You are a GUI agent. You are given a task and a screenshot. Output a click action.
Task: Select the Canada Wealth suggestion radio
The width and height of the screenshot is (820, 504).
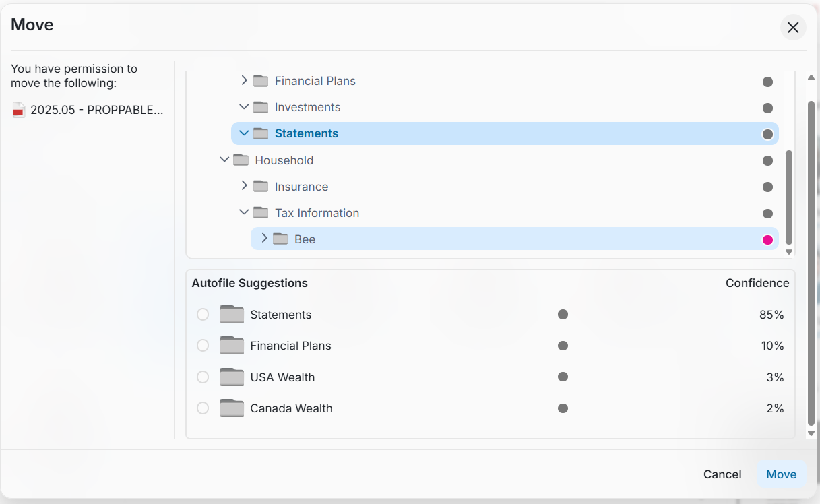(x=203, y=408)
